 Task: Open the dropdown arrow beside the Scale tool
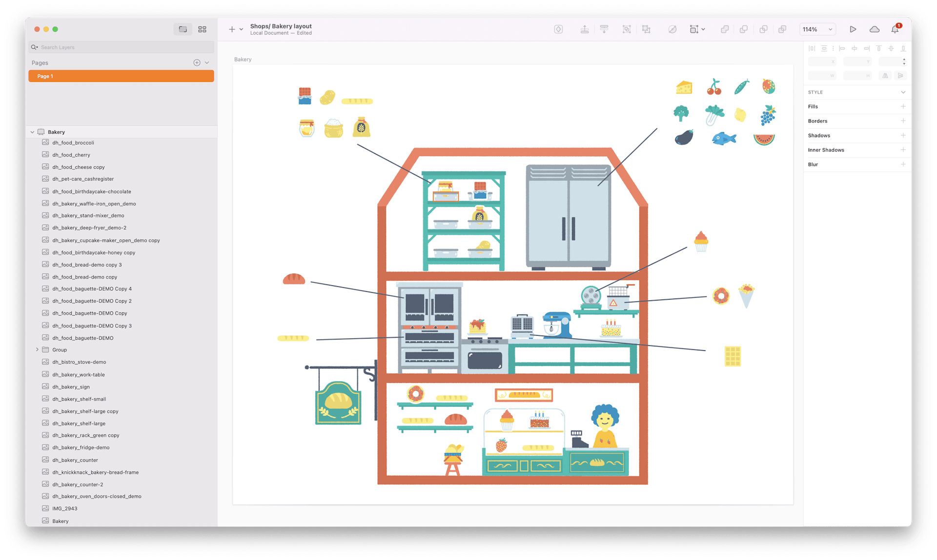(x=703, y=29)
